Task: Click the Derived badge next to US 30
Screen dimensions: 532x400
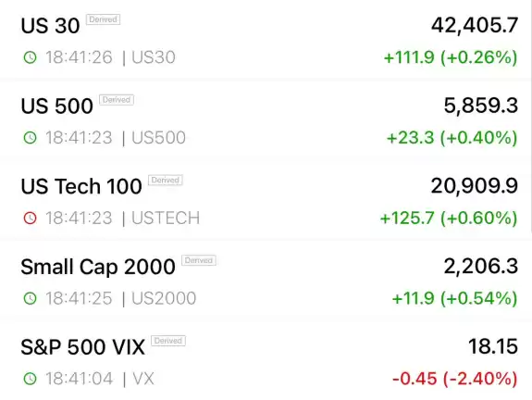Action: coord(103,19)
